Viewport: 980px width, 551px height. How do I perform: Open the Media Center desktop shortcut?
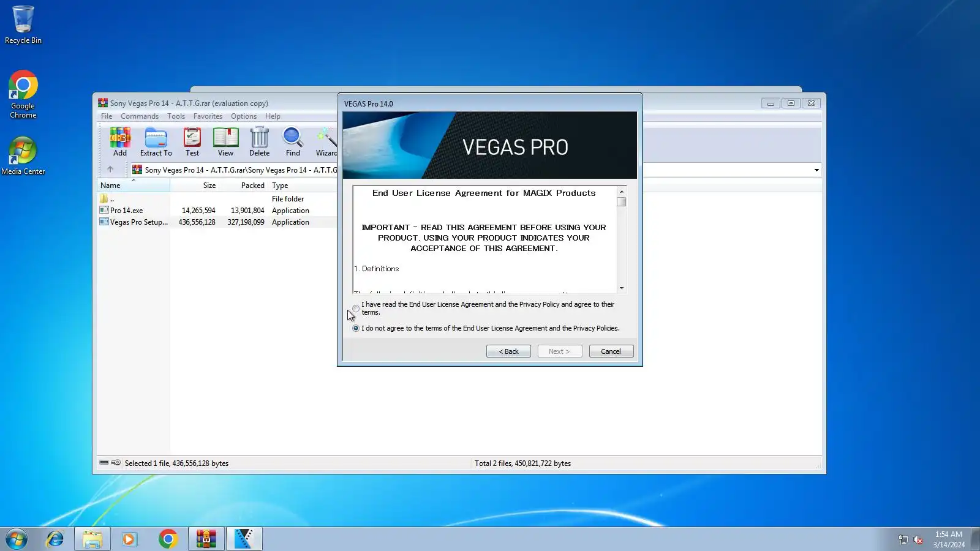pyautogui.click(x=23, y=156)
